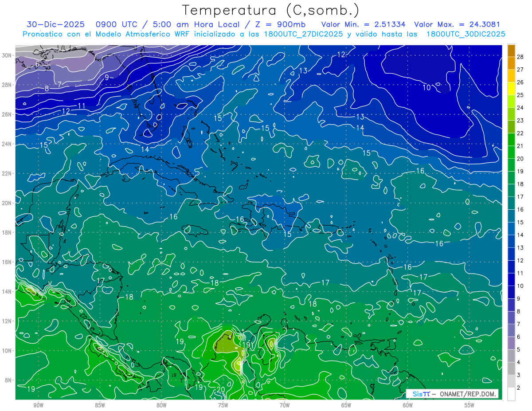
Task: Click the map contour label "9"
Action: (x=106, y=77)
